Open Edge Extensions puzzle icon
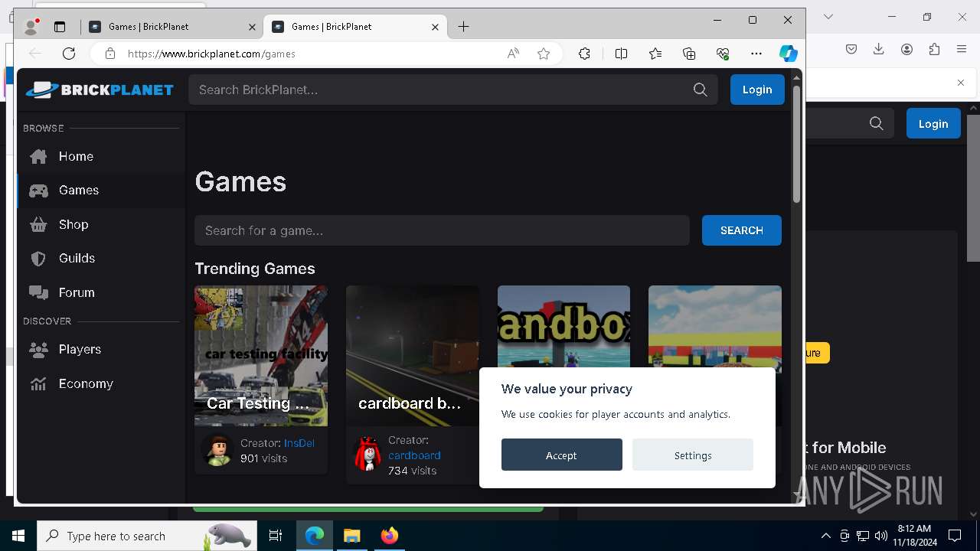Image resolution: width=980 pixels, height=551 pixels. (584, 54)
